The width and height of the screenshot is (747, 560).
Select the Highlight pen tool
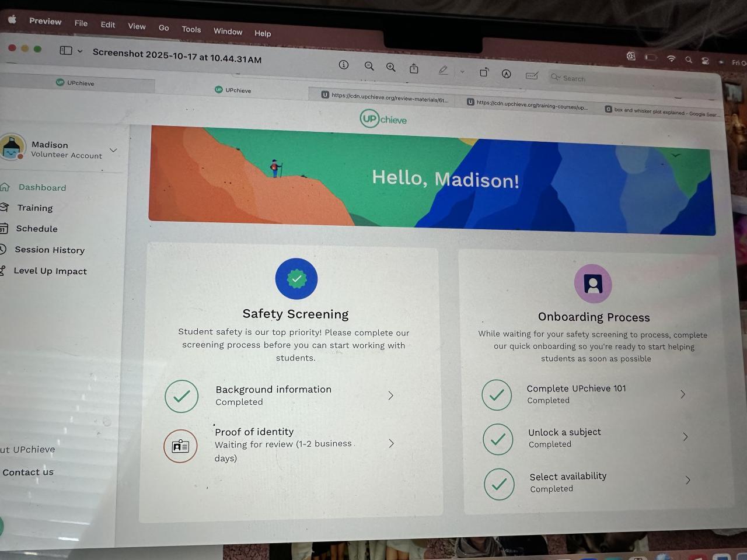(444, 71)
